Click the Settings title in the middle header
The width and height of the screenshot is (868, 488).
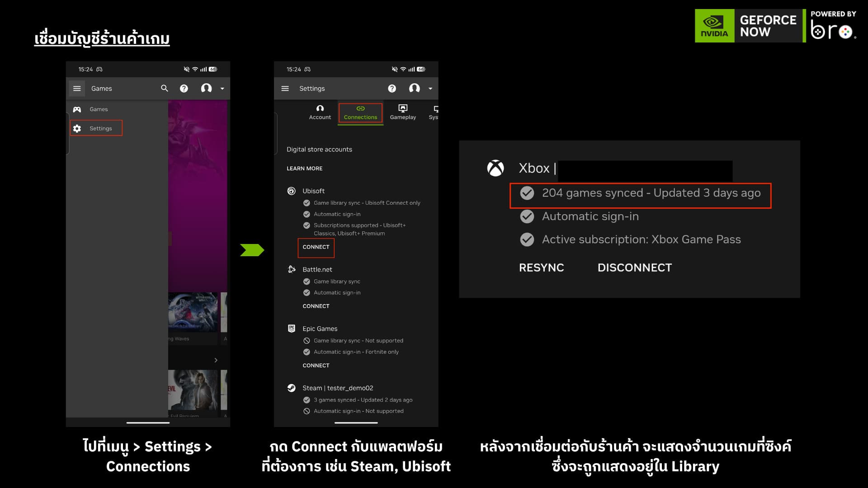pos(312,89)
